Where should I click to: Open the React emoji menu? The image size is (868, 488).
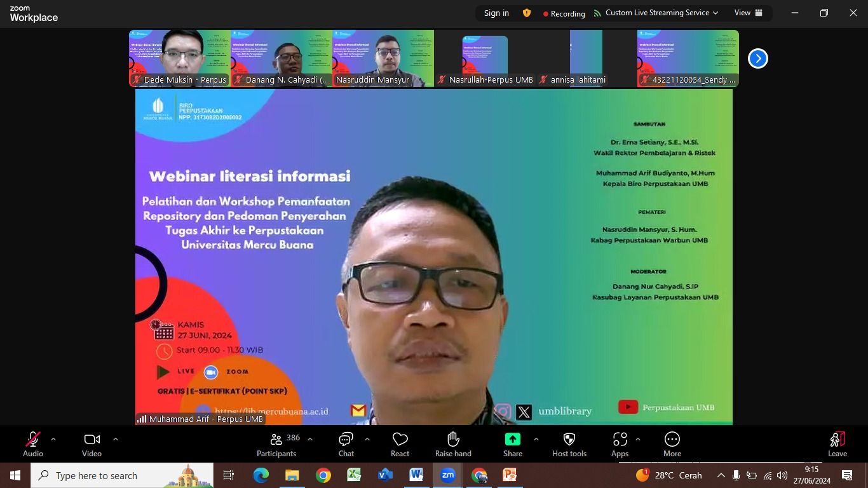400,444
